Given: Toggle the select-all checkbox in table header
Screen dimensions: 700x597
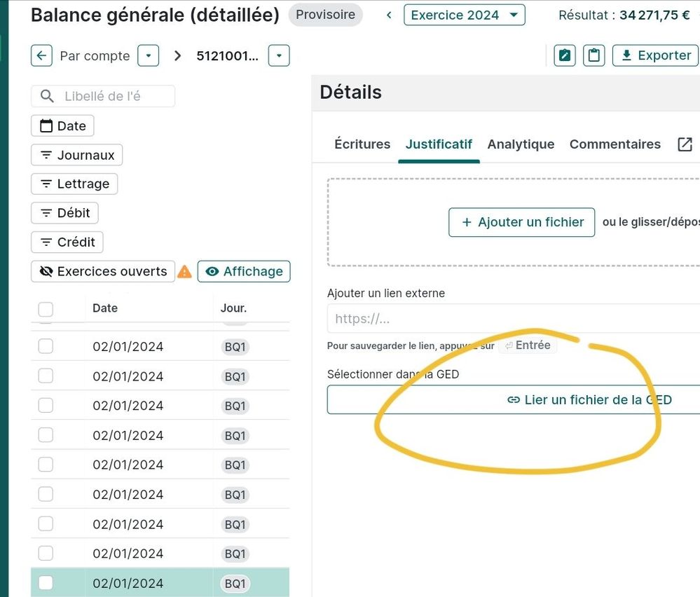Looking at the screenshot, I should pyautogui.click(x=46, y=309).
